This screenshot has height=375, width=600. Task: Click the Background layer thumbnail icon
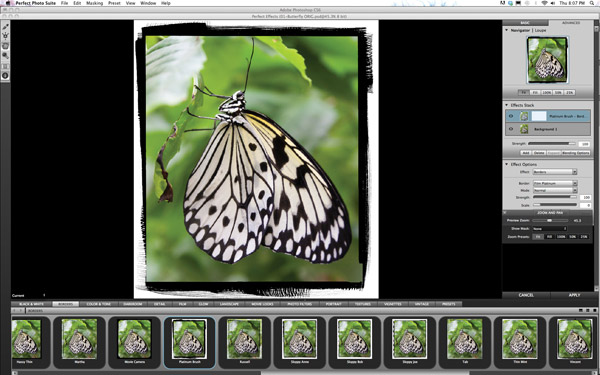coord(524,129)
